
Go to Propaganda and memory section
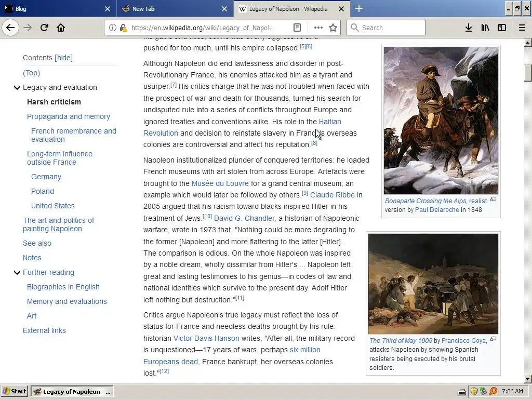pos(69,117)
